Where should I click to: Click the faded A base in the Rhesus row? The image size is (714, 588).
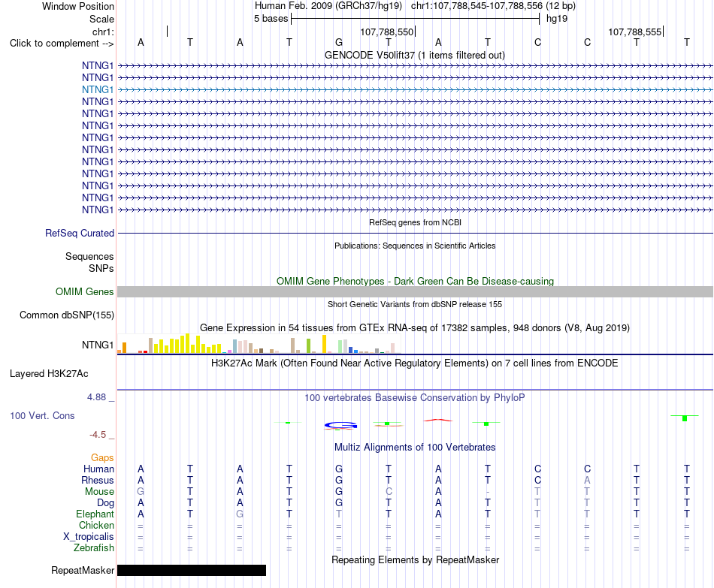point(587,480)
